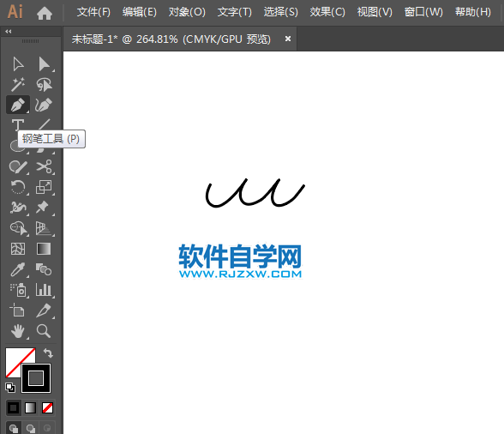Viewport: 504px width, 434px height.
Task: Open the 编辑(E) menu
Action: click(140, 12)
